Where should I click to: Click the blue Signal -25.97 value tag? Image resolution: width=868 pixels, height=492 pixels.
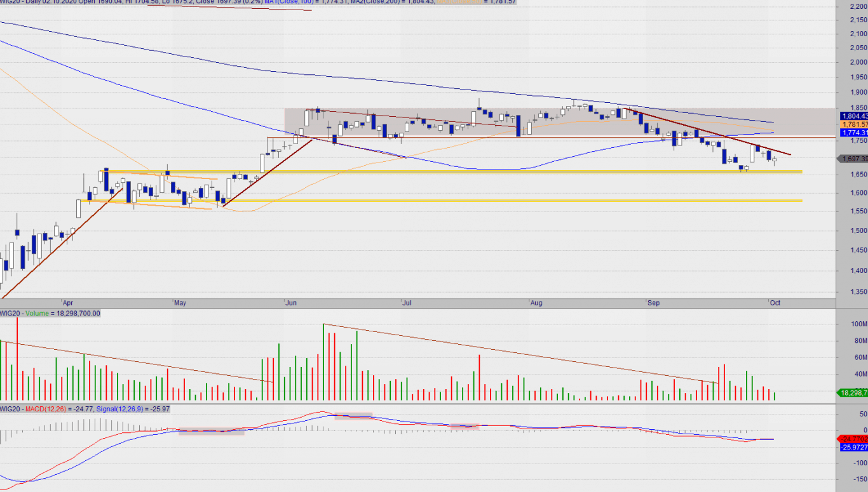pyautogui.click(x=853, y=448)
